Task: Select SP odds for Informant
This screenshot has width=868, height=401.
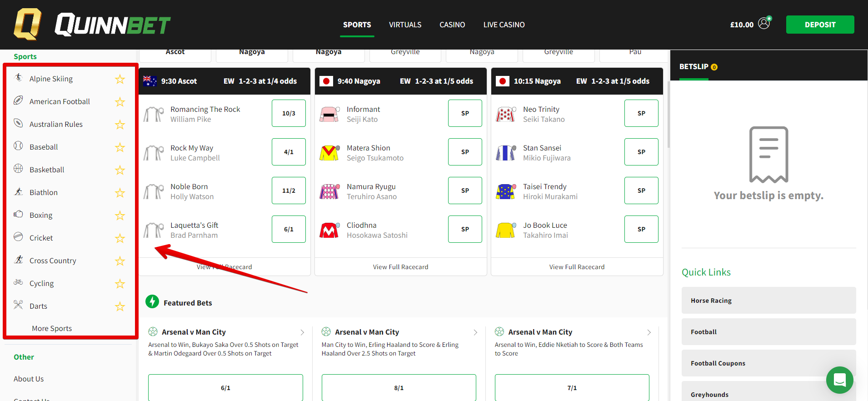Action: pos(465,113)
